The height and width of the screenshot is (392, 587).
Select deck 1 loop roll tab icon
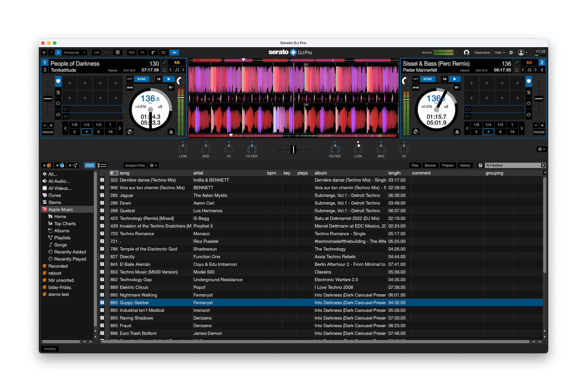(58, 103)
